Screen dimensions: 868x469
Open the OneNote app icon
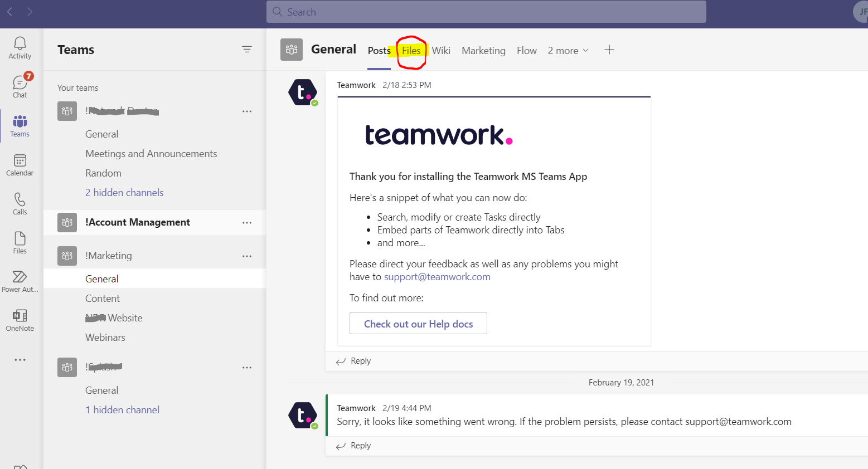20,320
